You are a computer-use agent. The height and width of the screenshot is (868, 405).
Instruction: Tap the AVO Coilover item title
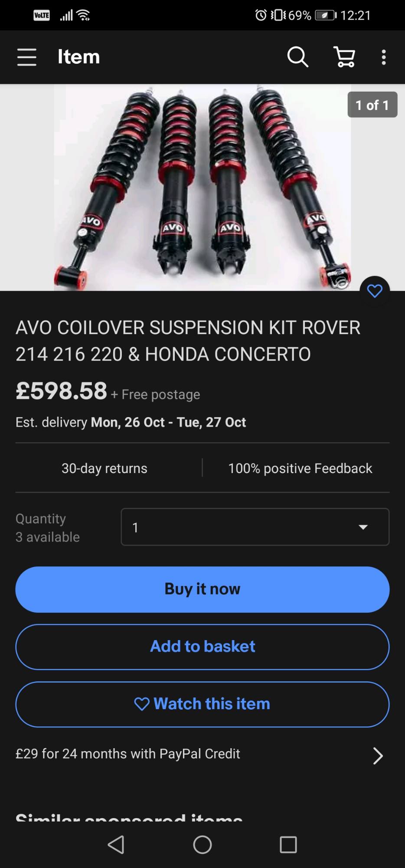click(188, 341)
